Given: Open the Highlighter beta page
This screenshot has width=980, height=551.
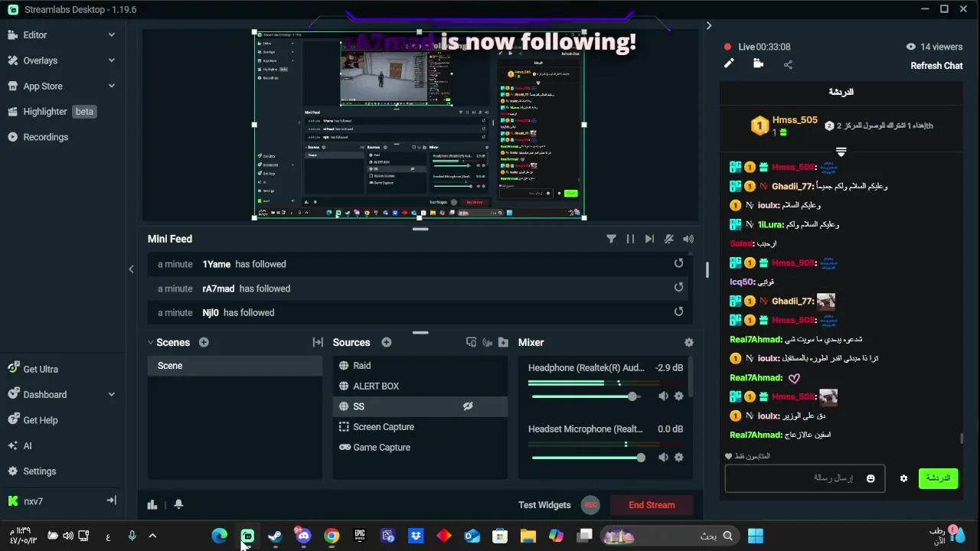Looking at the screenshot, I should point(52,112).
